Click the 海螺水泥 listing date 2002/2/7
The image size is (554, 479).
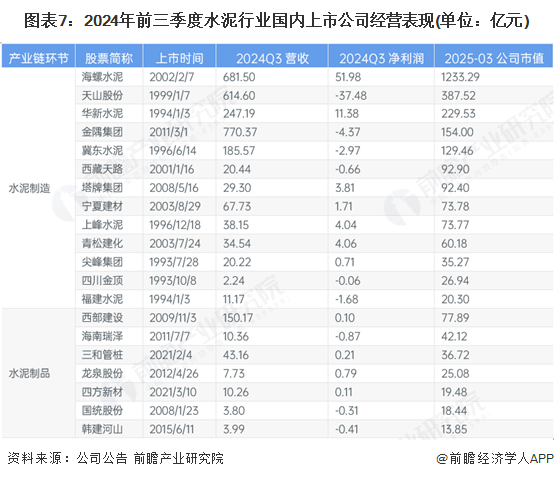171,77
